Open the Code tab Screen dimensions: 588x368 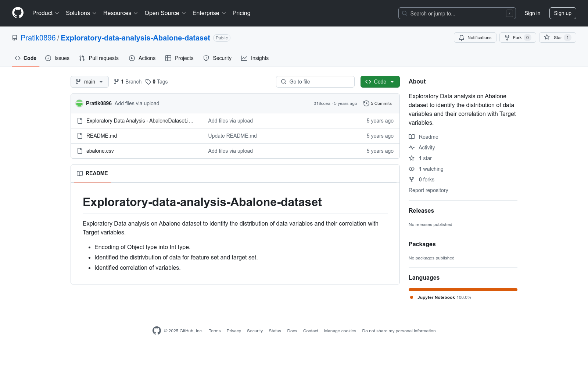[x=26, y=58]
